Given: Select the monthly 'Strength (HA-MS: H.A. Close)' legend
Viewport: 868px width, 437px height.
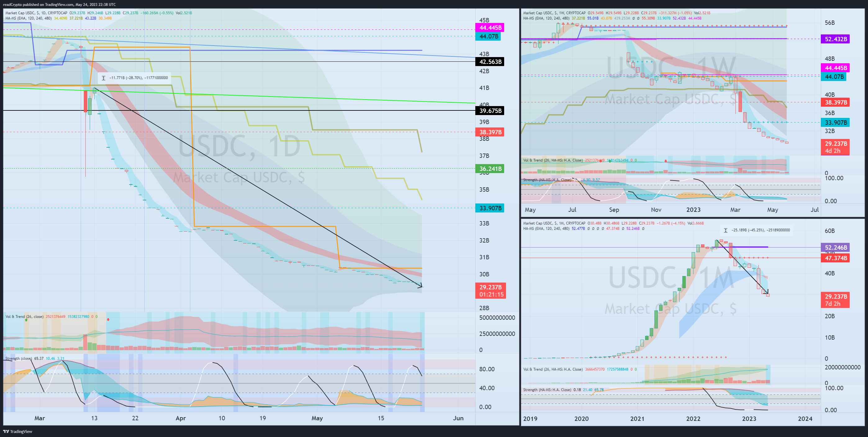Looking at the screenshot, I should coord(547,390).
